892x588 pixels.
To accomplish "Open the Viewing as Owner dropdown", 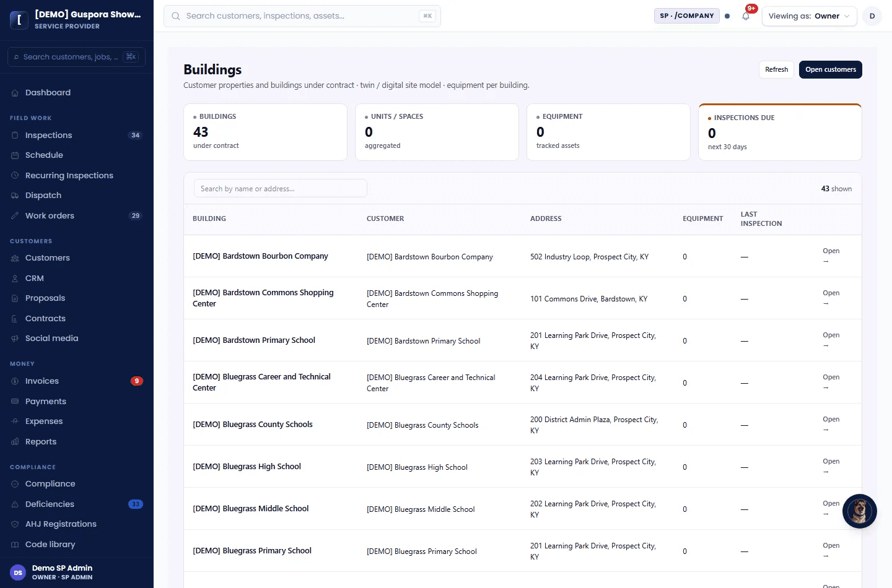I will 810,16.
